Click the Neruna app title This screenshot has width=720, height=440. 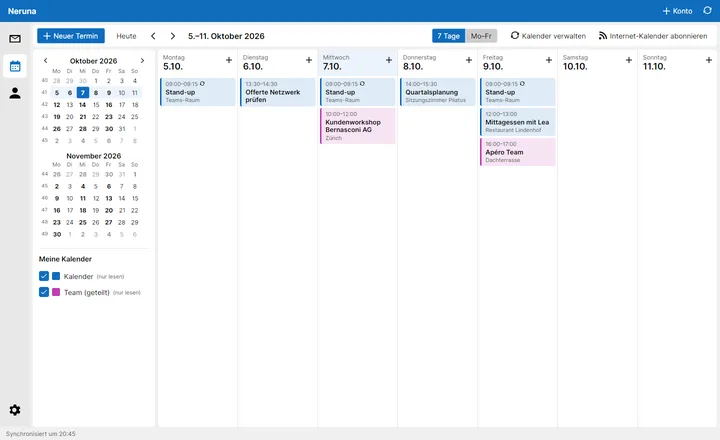pos(22,11)
